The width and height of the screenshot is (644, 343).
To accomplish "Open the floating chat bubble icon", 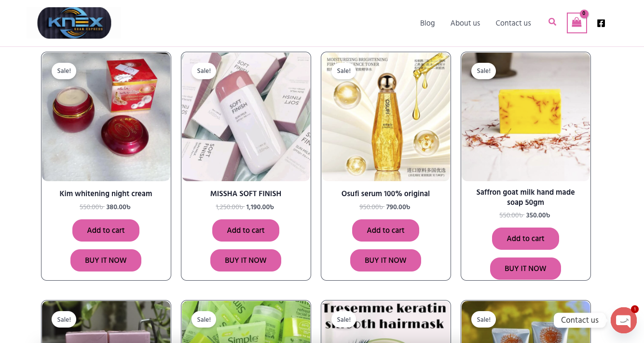I will pyautogui.click(x=623, y=320).
